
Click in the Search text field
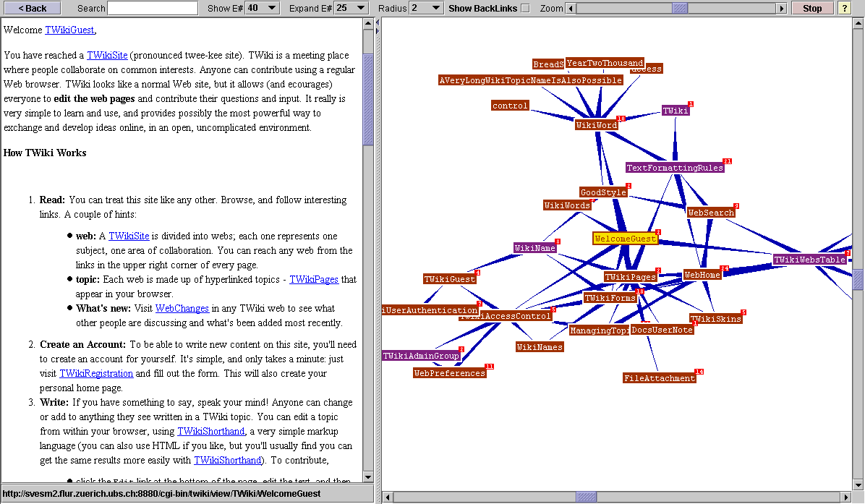pos(153,8)
